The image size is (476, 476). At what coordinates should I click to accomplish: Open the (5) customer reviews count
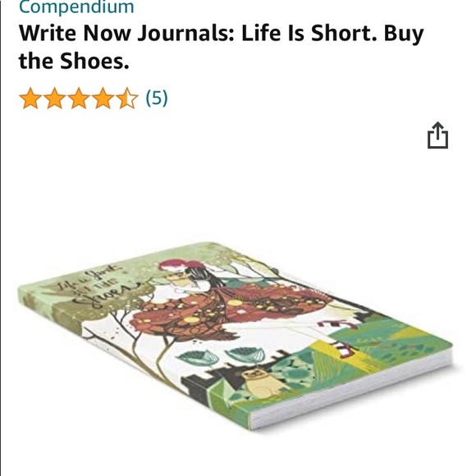coord(157,98)
